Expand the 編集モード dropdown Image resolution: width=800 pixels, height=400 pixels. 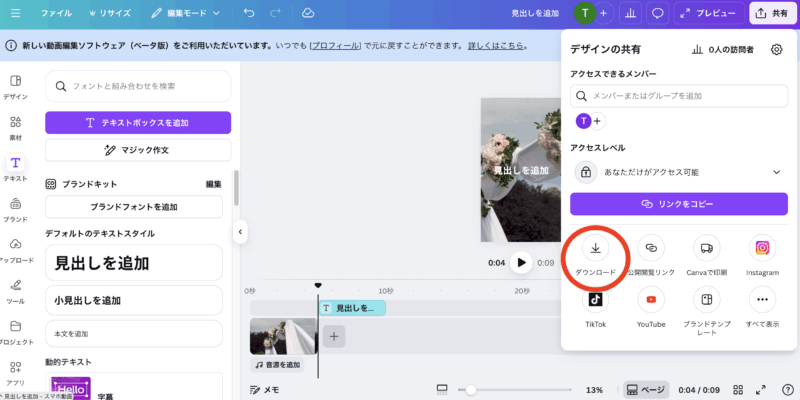tap(185, 13)
